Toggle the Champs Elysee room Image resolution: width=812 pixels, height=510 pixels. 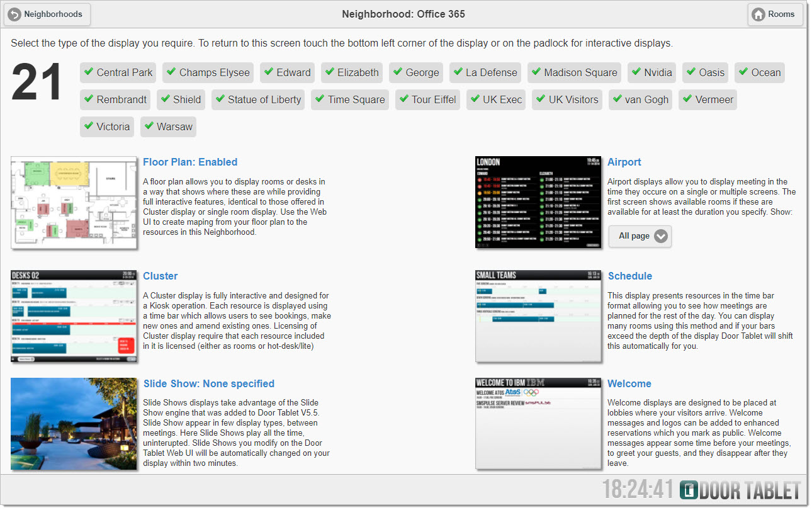[x=208, y=72]
